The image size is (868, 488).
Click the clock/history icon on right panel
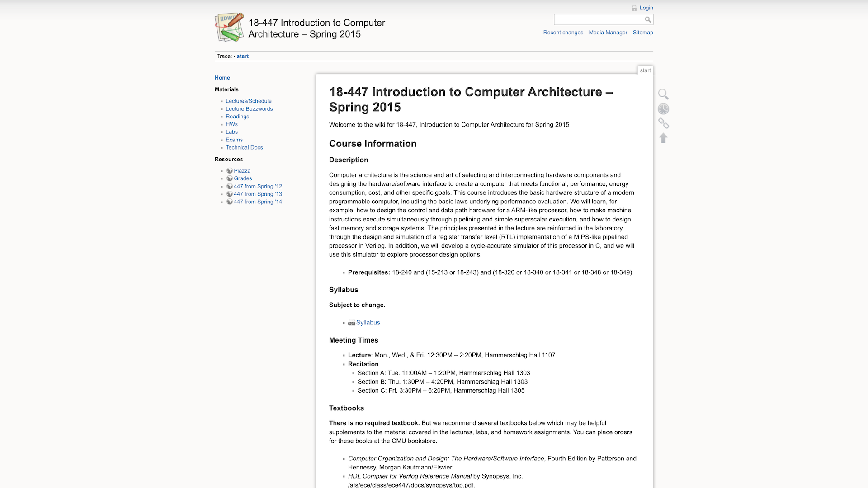664,108
